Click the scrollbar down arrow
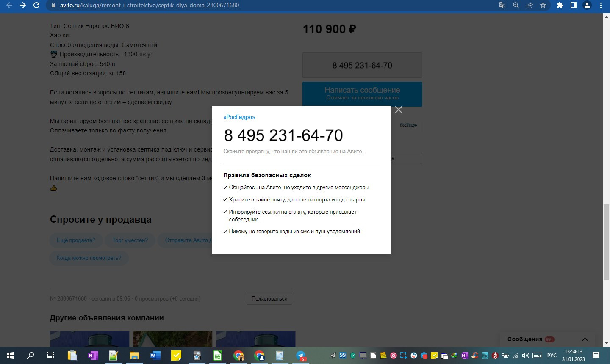The width and height of the screenshot is (610, 364). click(606, 343)
